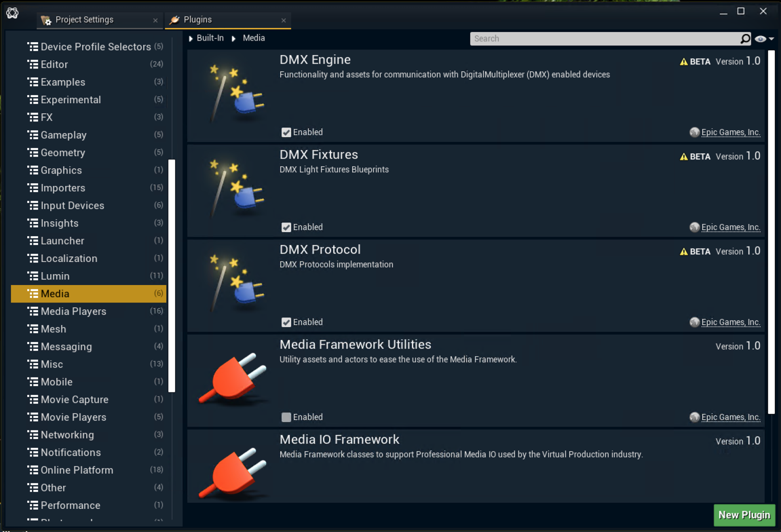Viewport: 781px width, 532px height.
Task: Open the view options eye dropdown
Action: pyautogui.click(x=761, y=39)
